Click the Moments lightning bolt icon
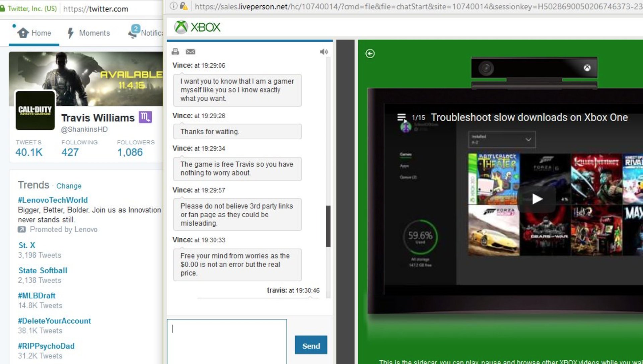The image size is (643, 364). point(70,33)
